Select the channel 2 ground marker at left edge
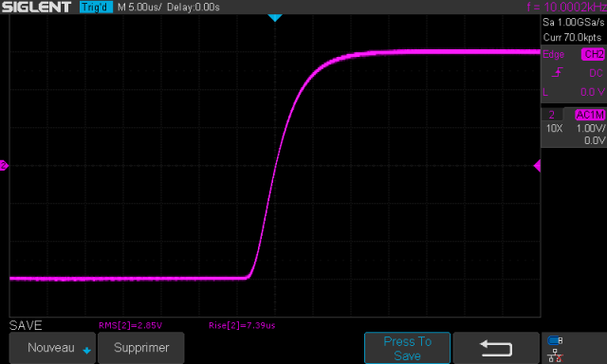The width and height of the screenshot is (607, 364). click(x=4, y=166)
